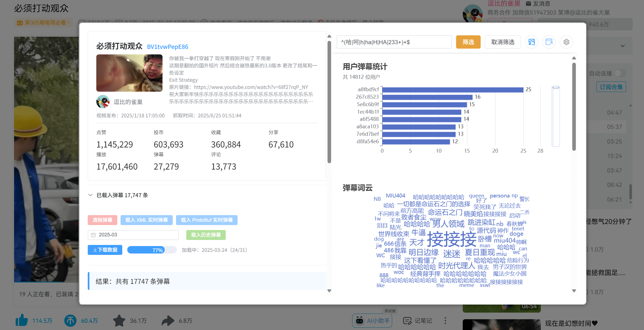Open panel in new window icon
The width and height of the screenshot is (644, 330).
click(549, 42)
